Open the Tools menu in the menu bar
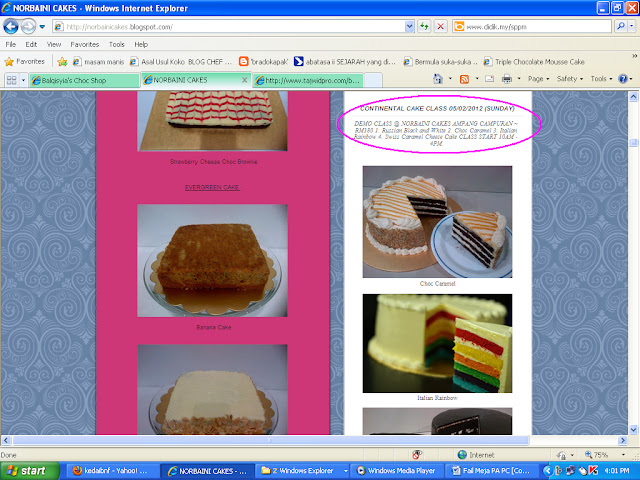640x480 pixels. click(x=116, y=44)
